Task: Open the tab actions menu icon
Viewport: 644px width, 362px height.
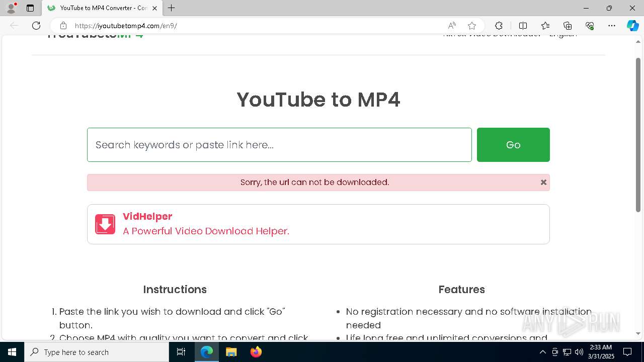Action: tap(30, 8)
